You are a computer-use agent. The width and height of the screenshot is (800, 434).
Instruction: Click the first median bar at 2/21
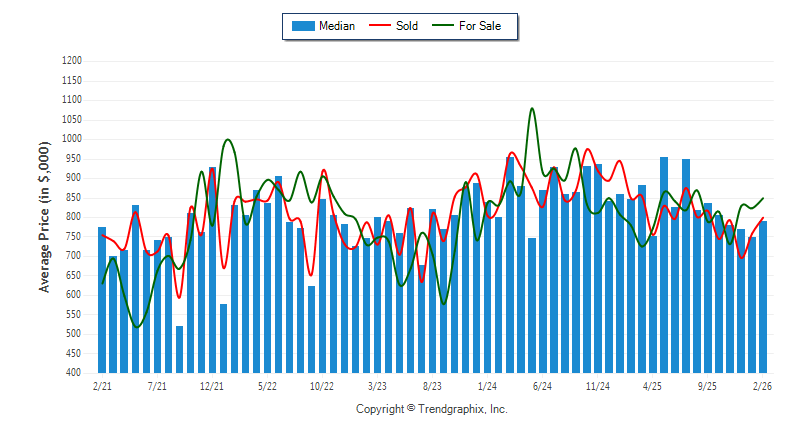102,300
